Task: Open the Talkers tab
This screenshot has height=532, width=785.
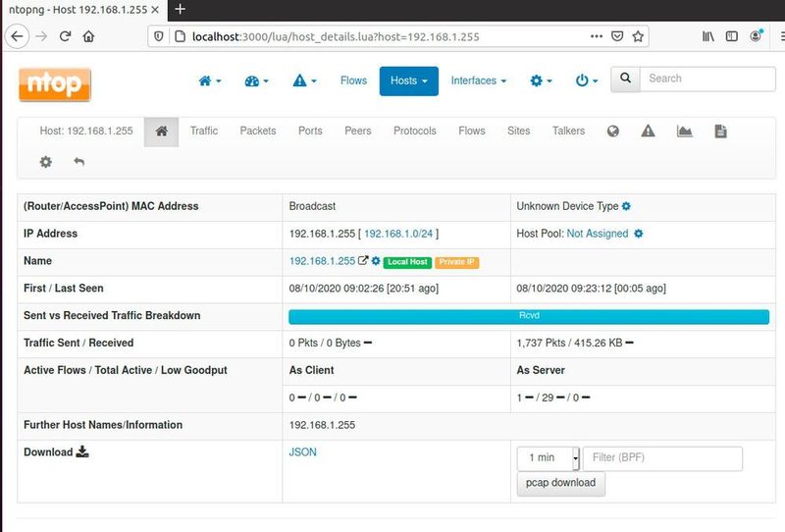Action: click(x=568, y=131)
